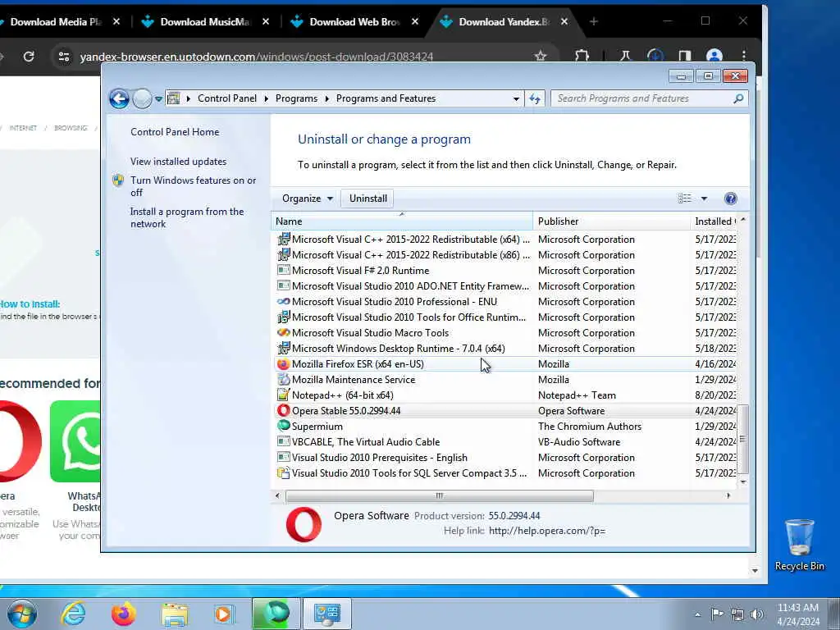
Task: Sort the list by the Name column header
Action: [402, 221]
